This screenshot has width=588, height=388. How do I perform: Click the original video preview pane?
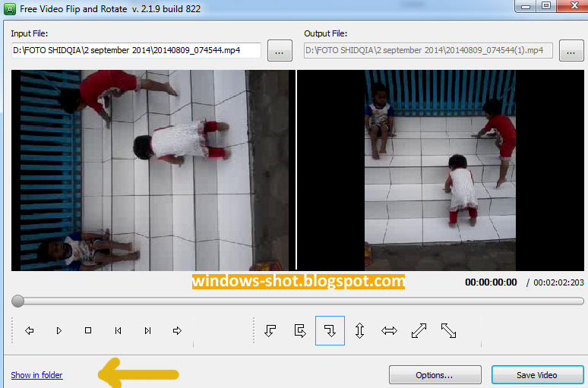coord(153,170)
